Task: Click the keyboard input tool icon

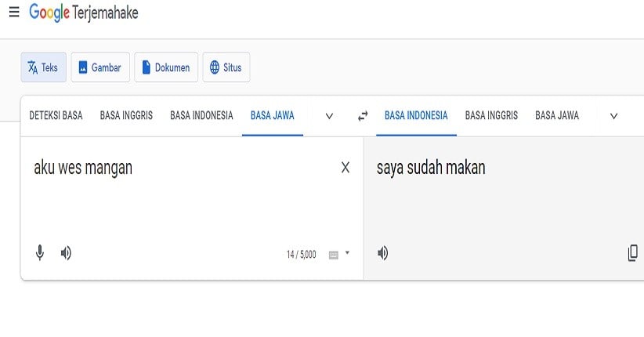Action: pos(334,255)
